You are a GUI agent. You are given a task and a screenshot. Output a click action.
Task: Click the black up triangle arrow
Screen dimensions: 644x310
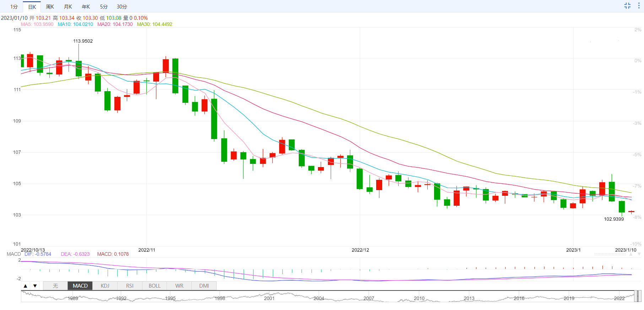[x=25, y=286]
